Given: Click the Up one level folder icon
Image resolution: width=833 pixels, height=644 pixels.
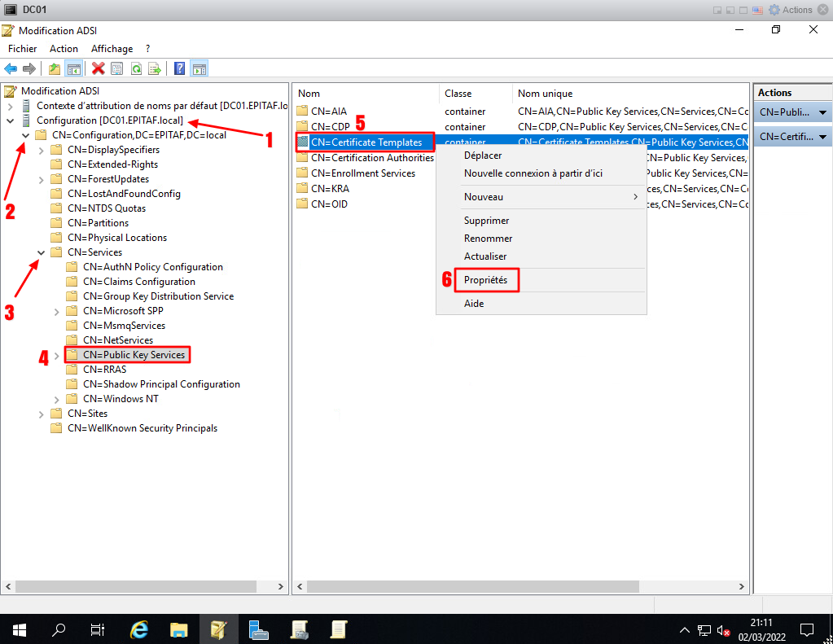Looking at the screenshot, I should [55, 69].
